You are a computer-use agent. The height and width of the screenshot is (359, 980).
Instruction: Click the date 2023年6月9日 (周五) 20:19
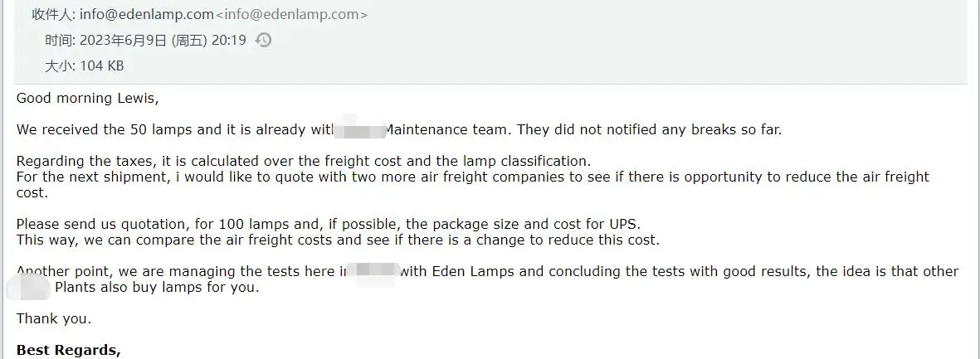coord(163,40)
